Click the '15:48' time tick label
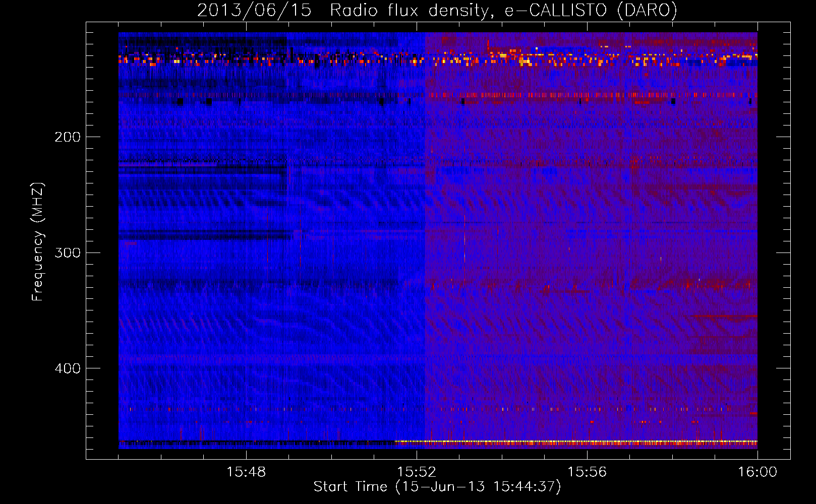This screenshot has width=816, height=504. tap(246, 472)
